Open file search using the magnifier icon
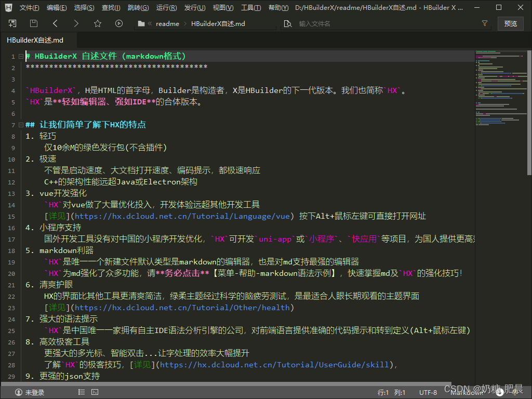The width and height of the screenshot is (532, 399). pos(287,23)
